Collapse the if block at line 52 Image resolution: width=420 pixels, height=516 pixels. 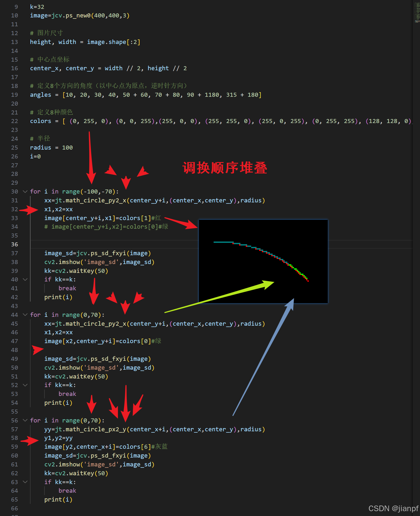tap(25, 385)
